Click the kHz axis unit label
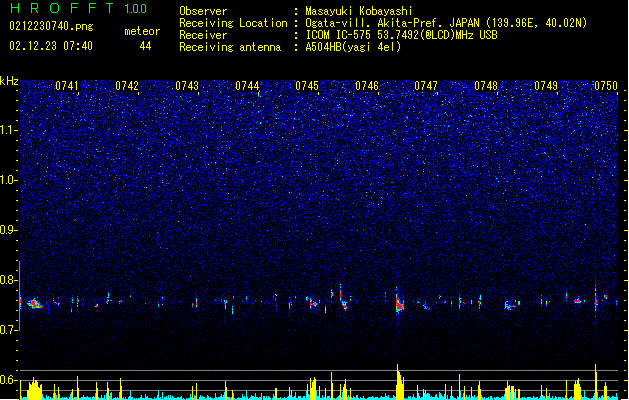This screenshot has height=400, width=629. pos(9,81)
